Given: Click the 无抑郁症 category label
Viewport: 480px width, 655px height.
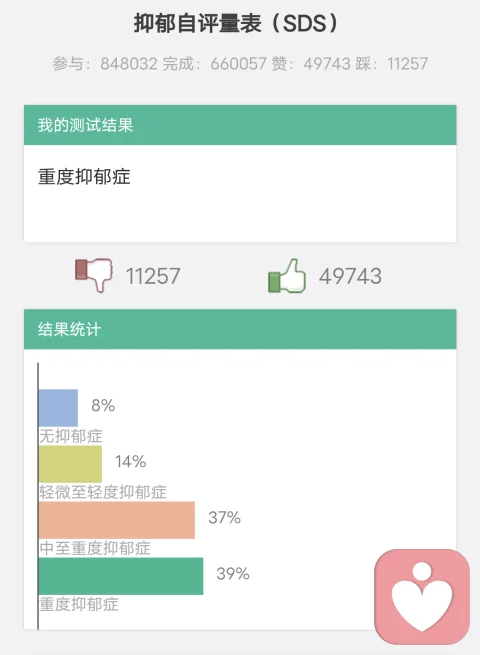Looking at the screenshot, I should pos(71,436).
